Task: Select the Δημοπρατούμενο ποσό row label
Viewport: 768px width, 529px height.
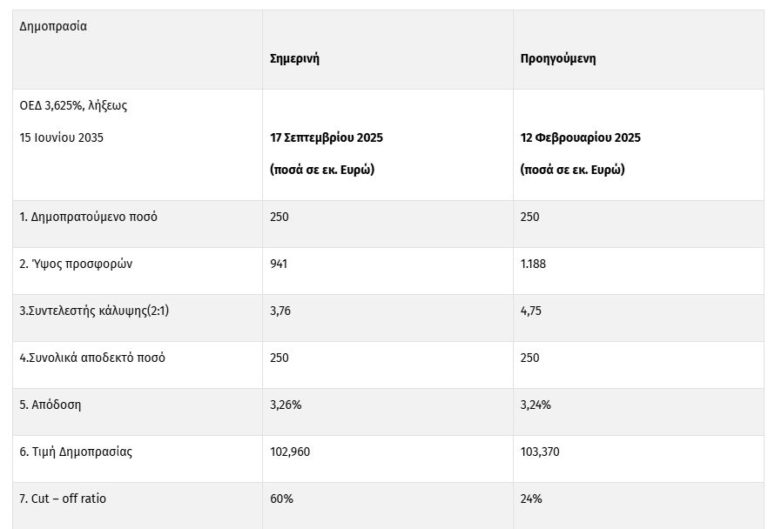Action: pos(88,217)
